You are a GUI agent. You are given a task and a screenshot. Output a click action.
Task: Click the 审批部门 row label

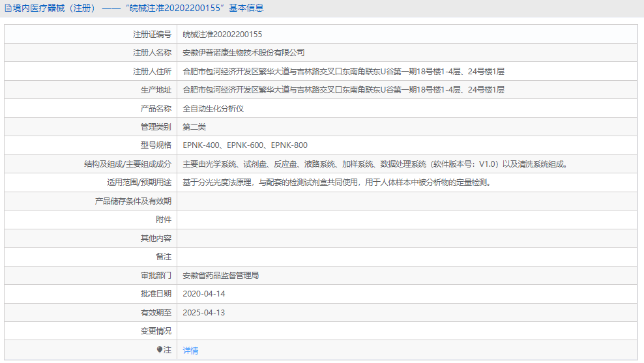[156, 276]
